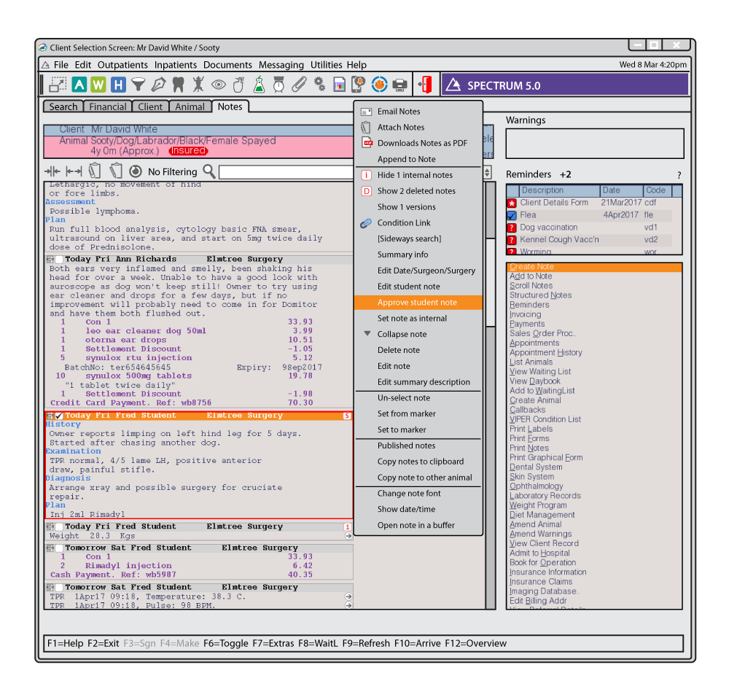Viewport: 729px width, 700px height.
Task: Click the eye ophthalmology toolbar icon
Action: pyautogui.click(x=218, y=85)
